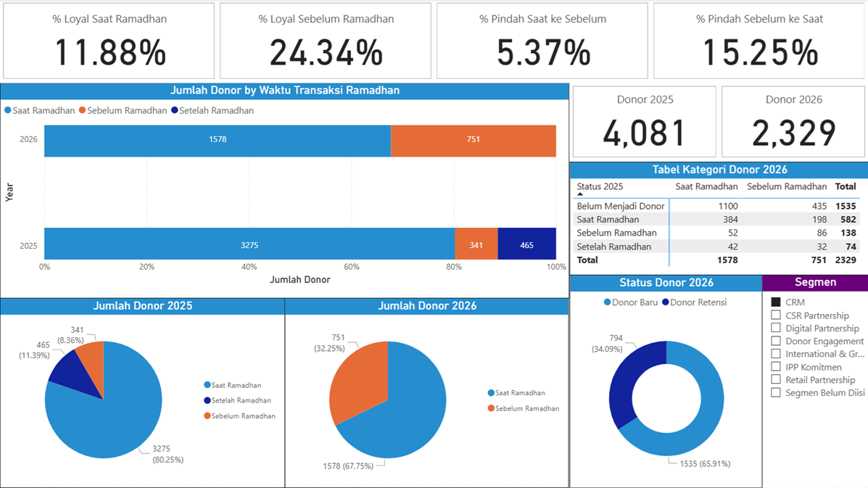Click the % Pindah Sebelum ke Saat card
Viewport: 868px width, 488px height.
click(759, 41)
